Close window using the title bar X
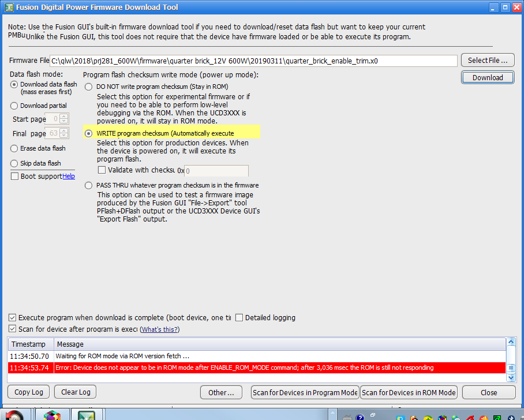 pos(517,7)
